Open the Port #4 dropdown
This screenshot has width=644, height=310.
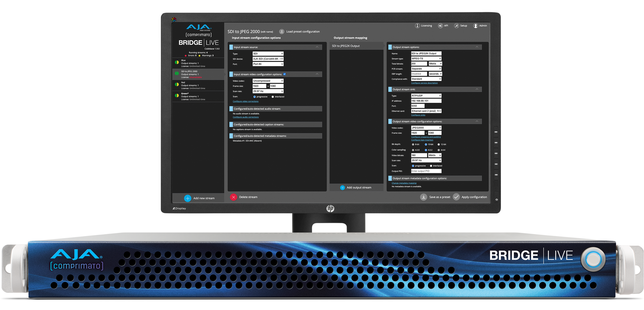(268, 64)
